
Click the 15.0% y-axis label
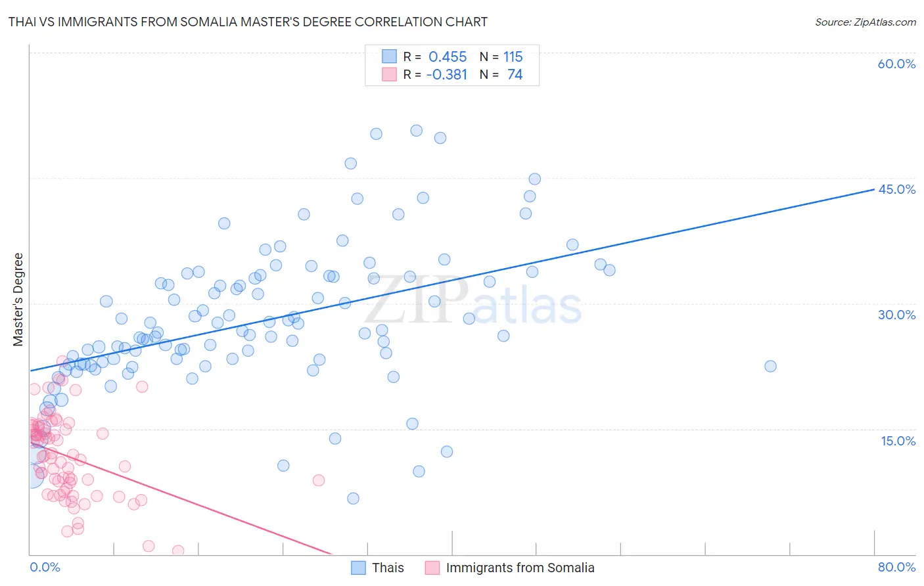pos(898,440)
